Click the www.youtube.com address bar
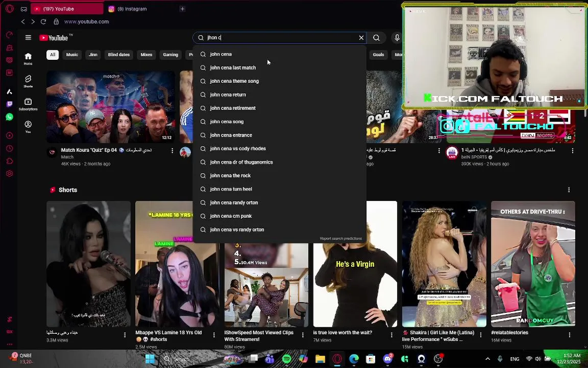588x368 pixels. point(86,22)
